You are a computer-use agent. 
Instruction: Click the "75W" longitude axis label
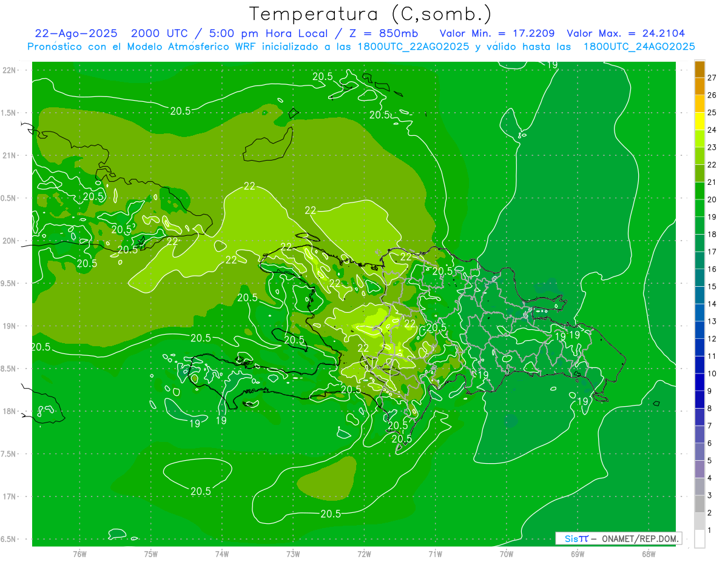[151, 554]
